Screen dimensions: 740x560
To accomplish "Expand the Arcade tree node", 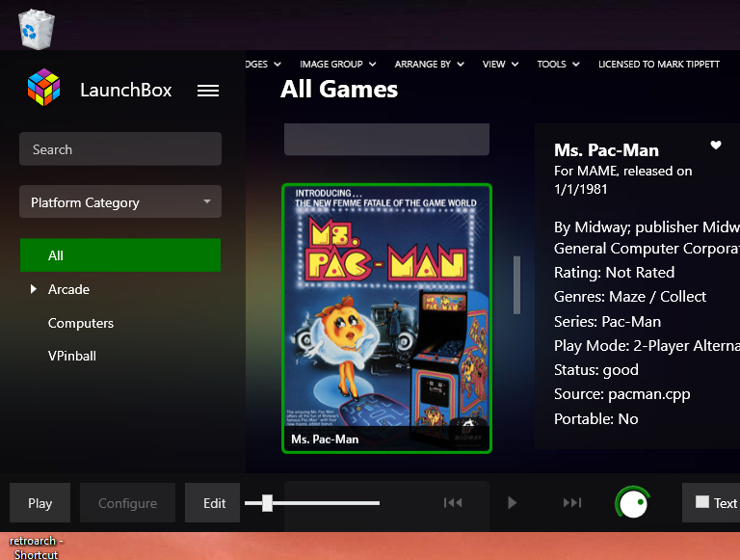I will coord(34,289).
